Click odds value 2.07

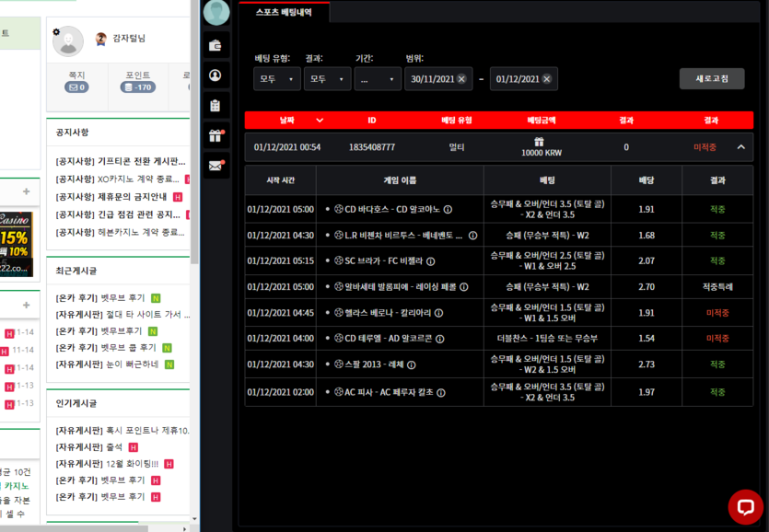(647, 260)
